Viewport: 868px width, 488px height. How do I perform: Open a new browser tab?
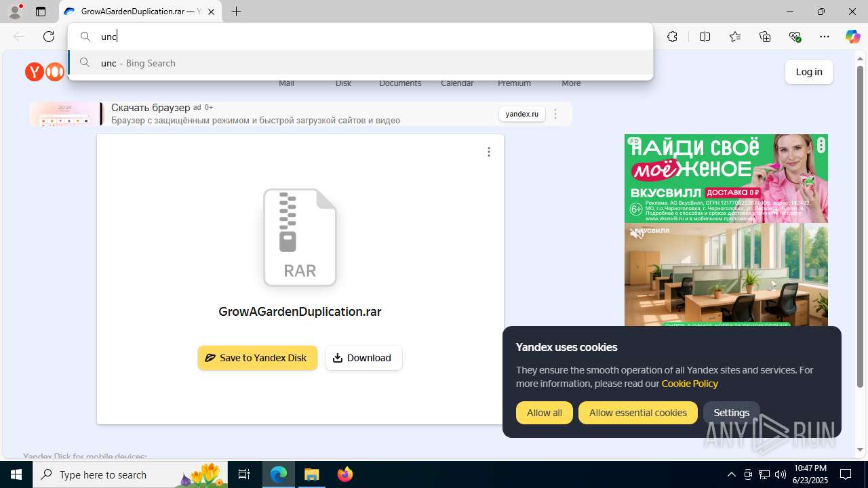(x=236, y=12)
